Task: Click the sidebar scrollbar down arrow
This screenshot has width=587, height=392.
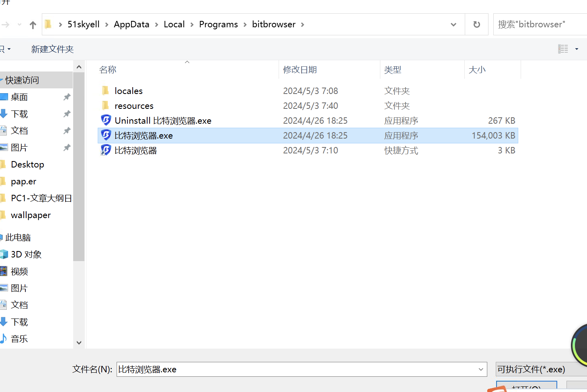Action: click(x=79, y=343)
